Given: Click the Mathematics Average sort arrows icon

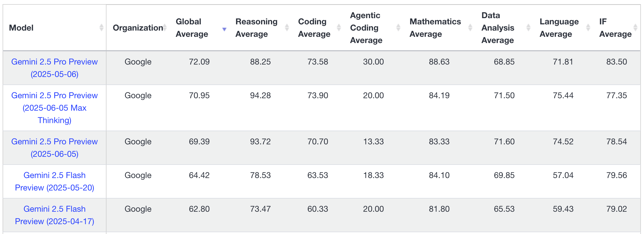Looking at the screenshot, I should point(470,27).
